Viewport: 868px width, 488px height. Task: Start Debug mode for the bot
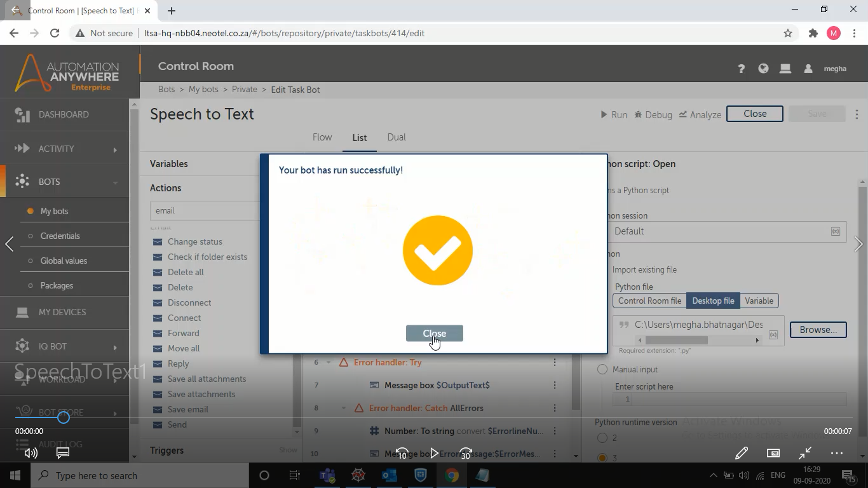tap(653, 115)
